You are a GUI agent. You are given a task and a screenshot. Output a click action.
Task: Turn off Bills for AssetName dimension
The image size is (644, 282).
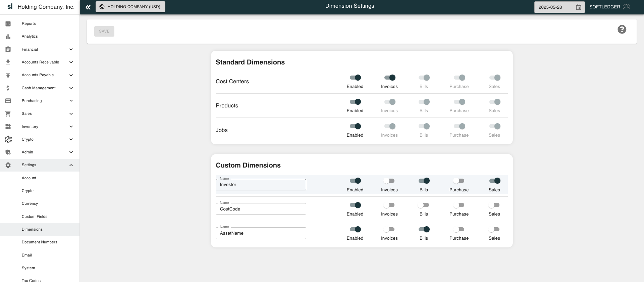pos(424,229)
